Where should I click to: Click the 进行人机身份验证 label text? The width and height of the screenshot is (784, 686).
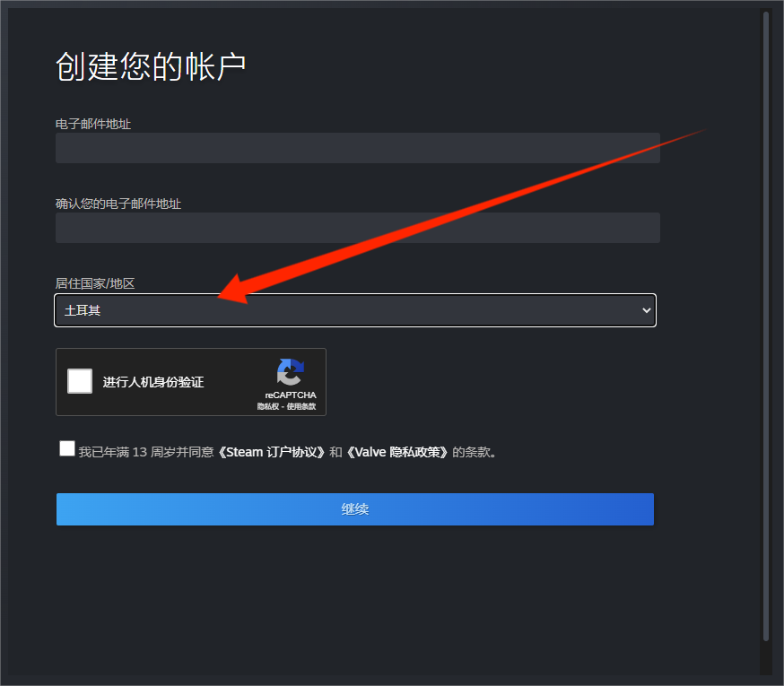coord(153,382)
